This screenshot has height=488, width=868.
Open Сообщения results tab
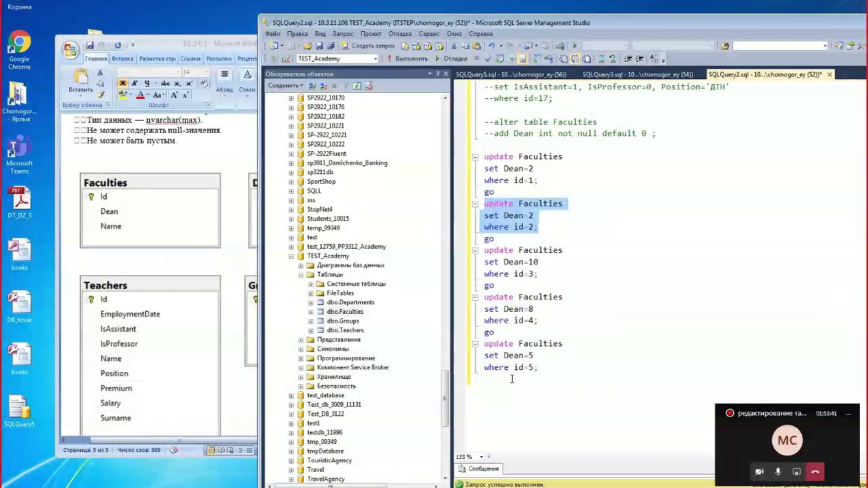[x=479, y=469]
